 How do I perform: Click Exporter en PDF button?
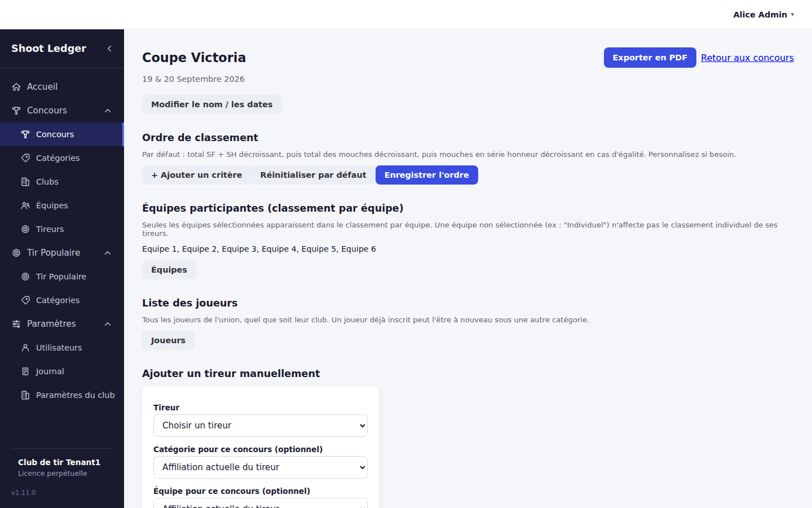[x=650, y=58]
